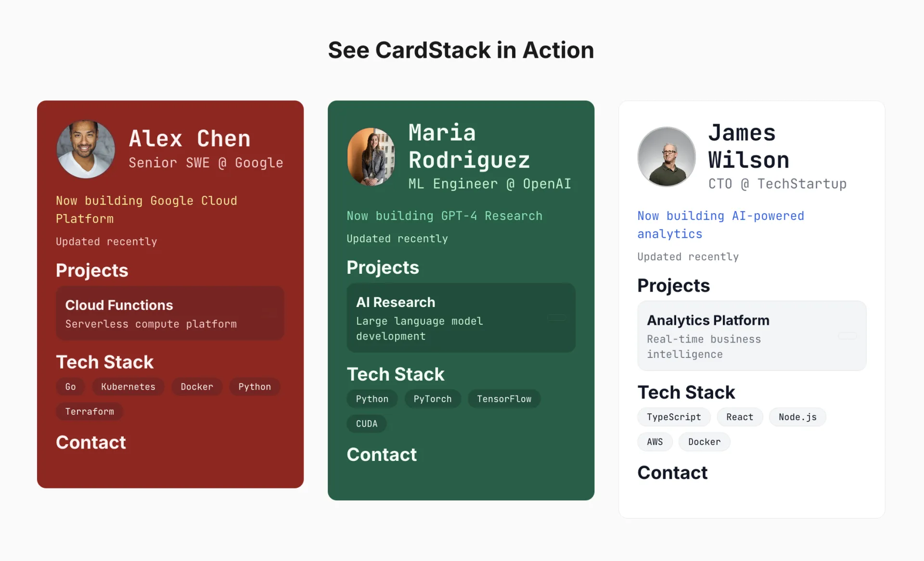Viewport: 924px width, 561px height.
Task: Click 'Now building GPT-4 Research' status
Action: (x=444, y=216)
